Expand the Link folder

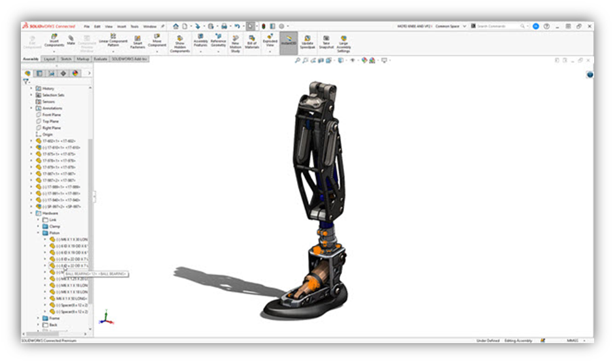pyautogui.click(x=39, y=220)
